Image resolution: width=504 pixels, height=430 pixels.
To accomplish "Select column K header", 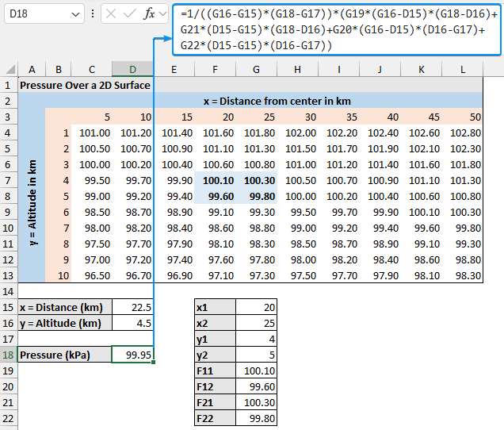I will pos(421,69).
